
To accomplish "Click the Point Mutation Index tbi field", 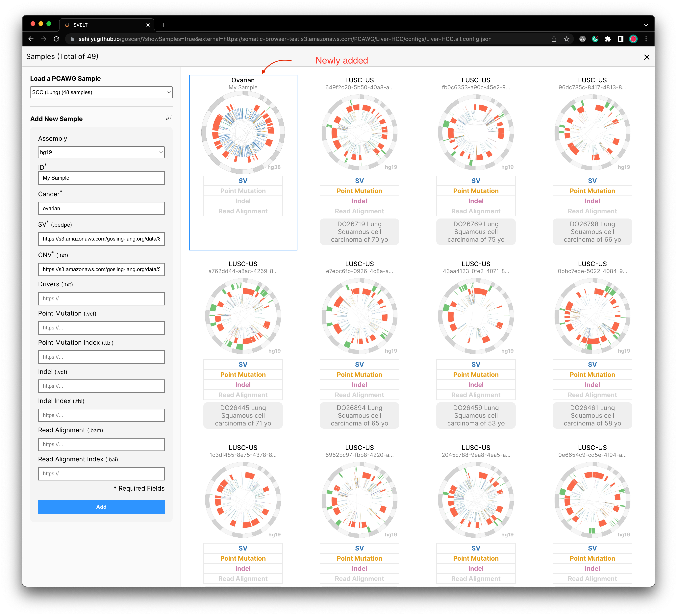I will tap(101, 357).
